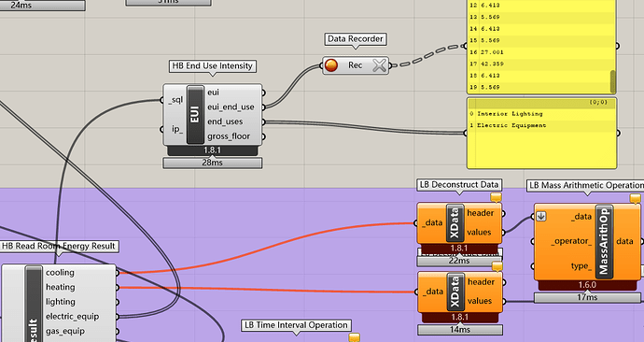Click the electric_equip output label
Viewport: 644px width, 342px height.
pos(72,317)
